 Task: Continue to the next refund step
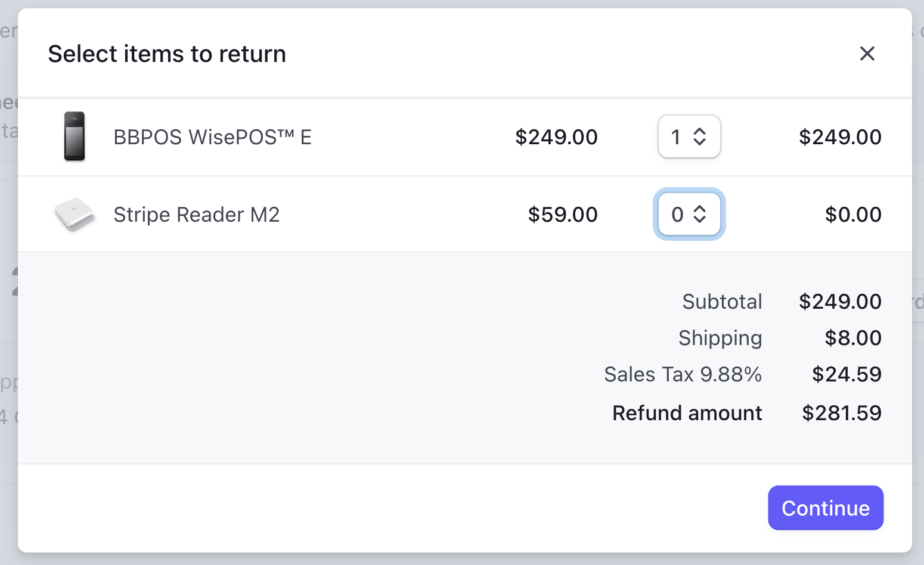coord(826,508)
